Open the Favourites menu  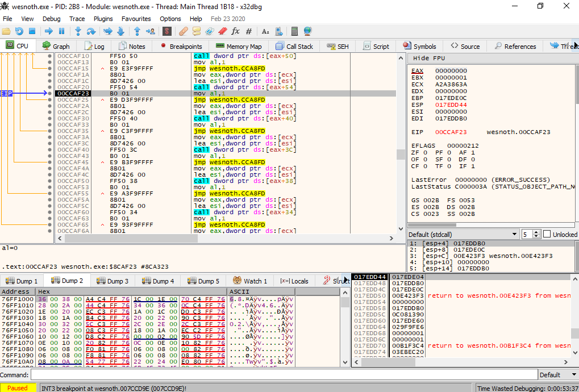pyautogui.click(x=136, y=19)
